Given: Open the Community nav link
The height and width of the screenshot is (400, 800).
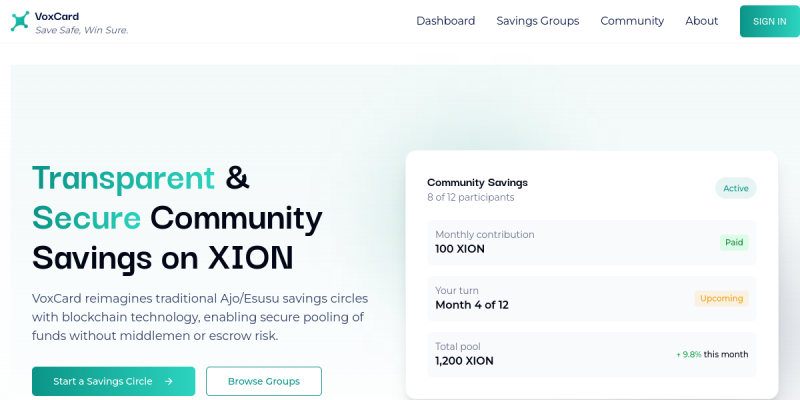Looking at the screenshot, I should (x=632, y=21).
